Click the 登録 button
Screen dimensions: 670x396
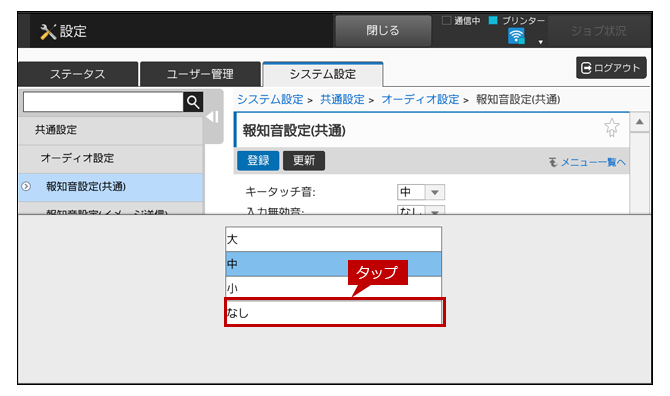258,161
